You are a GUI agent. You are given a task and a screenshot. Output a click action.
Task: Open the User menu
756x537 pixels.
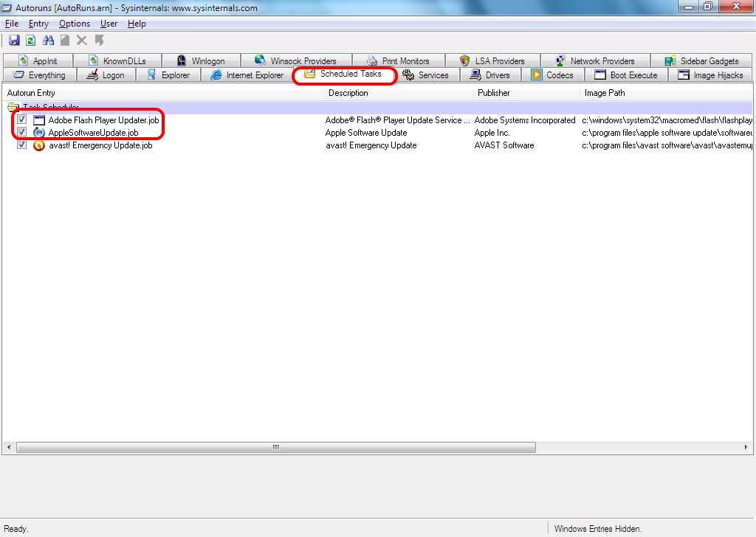coord(109,24)
